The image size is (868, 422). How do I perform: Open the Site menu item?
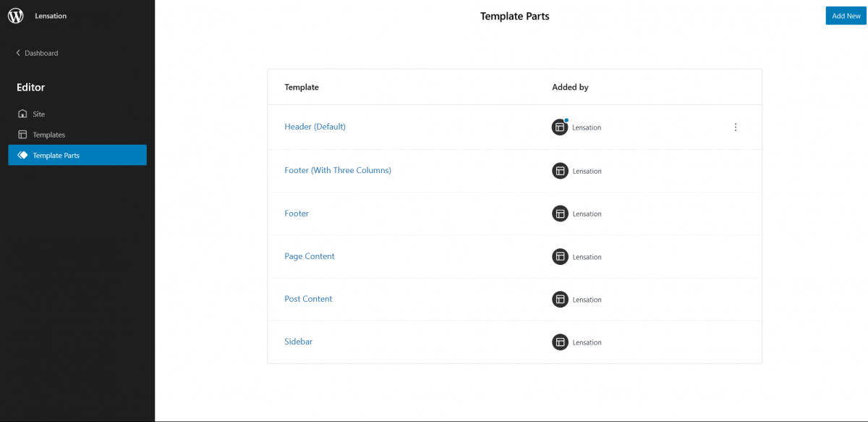pos(39,114)
